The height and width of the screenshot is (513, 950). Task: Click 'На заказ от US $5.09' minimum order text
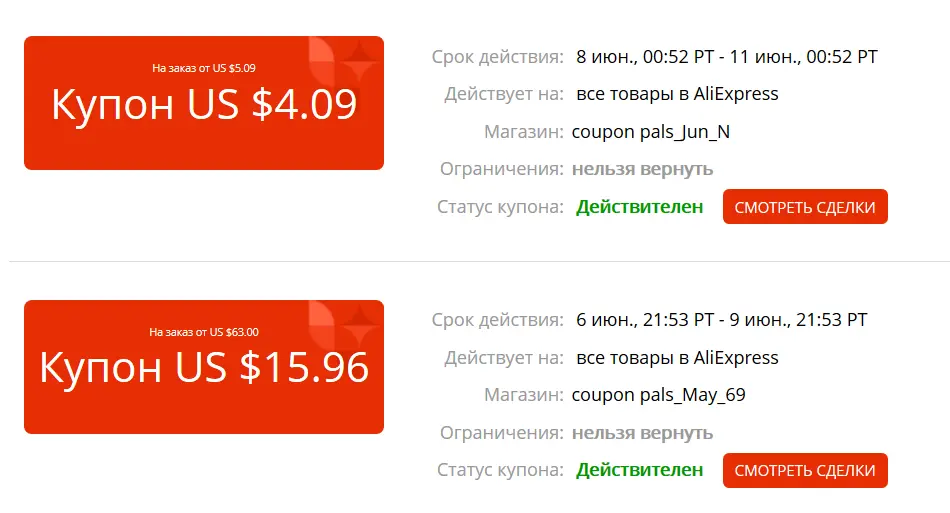coord(204,68)
